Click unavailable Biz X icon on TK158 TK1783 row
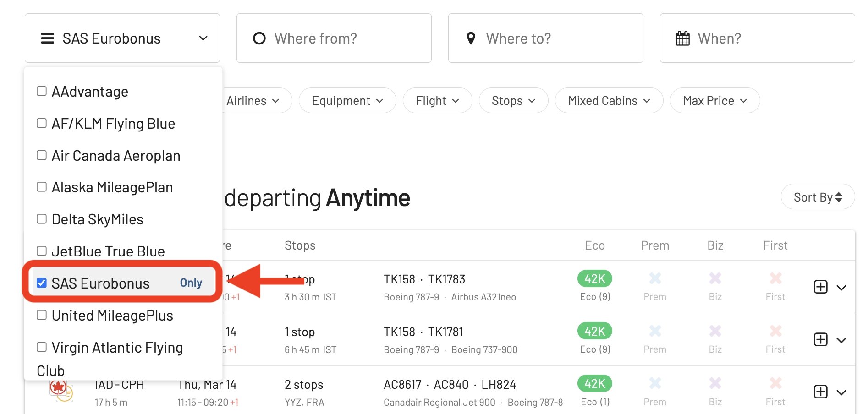This screenshot has width=868, height=414. coord(715,278)
